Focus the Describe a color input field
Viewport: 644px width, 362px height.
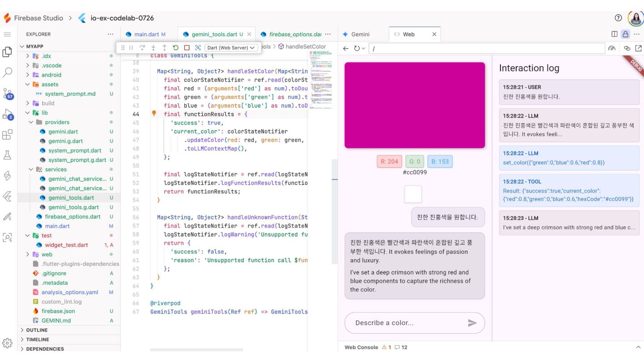click(408, 323)
